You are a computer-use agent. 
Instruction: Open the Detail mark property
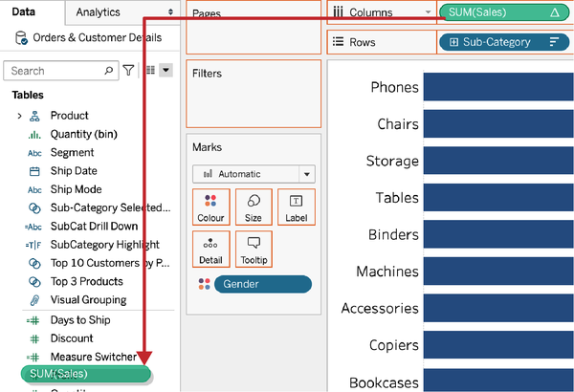click(x=210, y=249)
